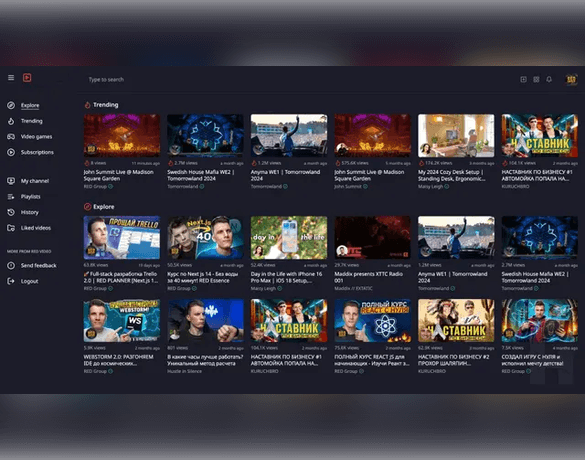Click the Type to search field
Viewport: 585px width, 460px height.
point(261,79)
